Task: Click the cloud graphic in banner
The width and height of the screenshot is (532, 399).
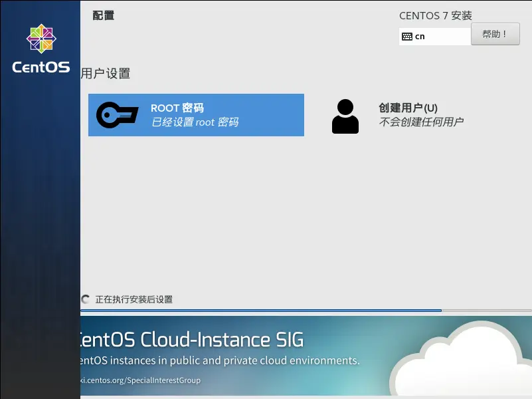Action: click(x=460, y=358)
